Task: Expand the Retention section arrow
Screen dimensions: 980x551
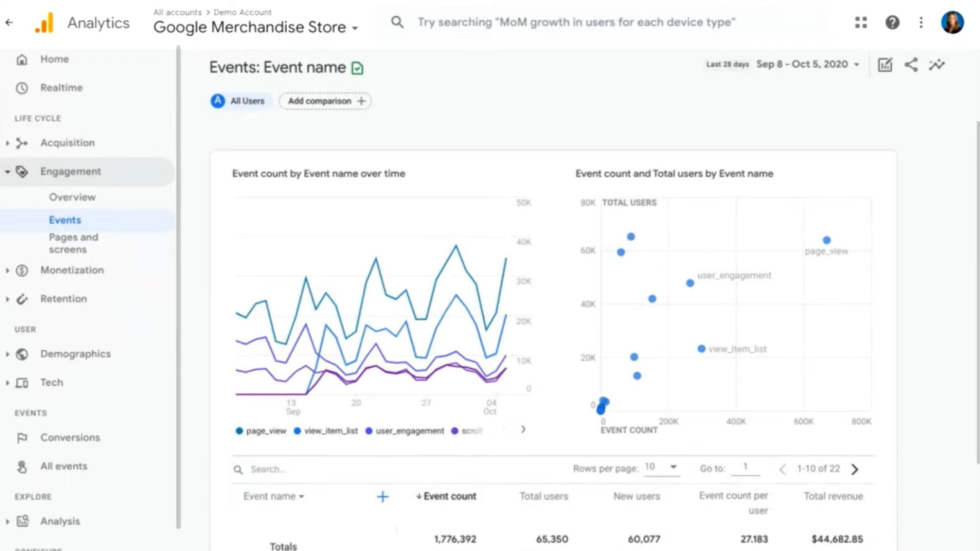Action: (7, 299)
